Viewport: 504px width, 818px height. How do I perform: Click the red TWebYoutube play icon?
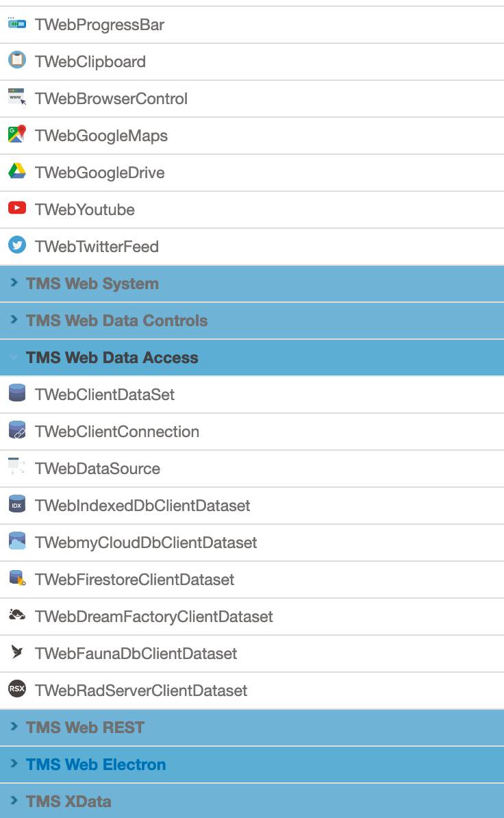pyautogui.click(x=16, y=208)
